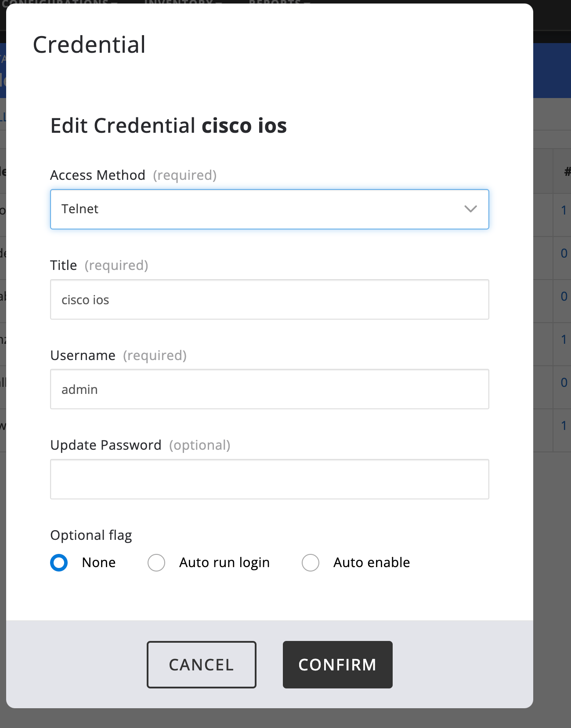Click the Update Password label text
The image size is (571, 728).
click(x=106, y=445)
